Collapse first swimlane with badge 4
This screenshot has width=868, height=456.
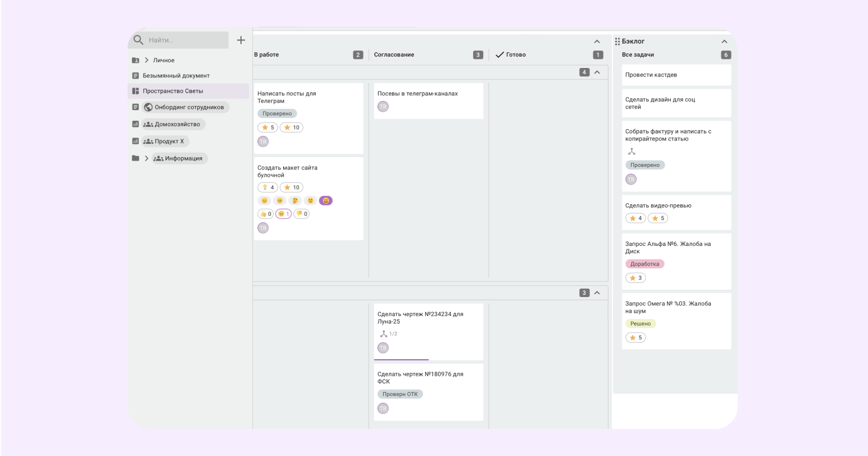coord(597,72)
